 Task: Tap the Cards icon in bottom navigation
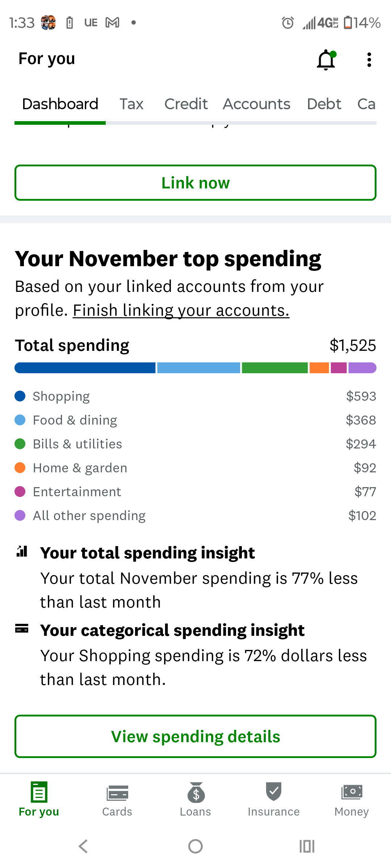pos(117,793)
